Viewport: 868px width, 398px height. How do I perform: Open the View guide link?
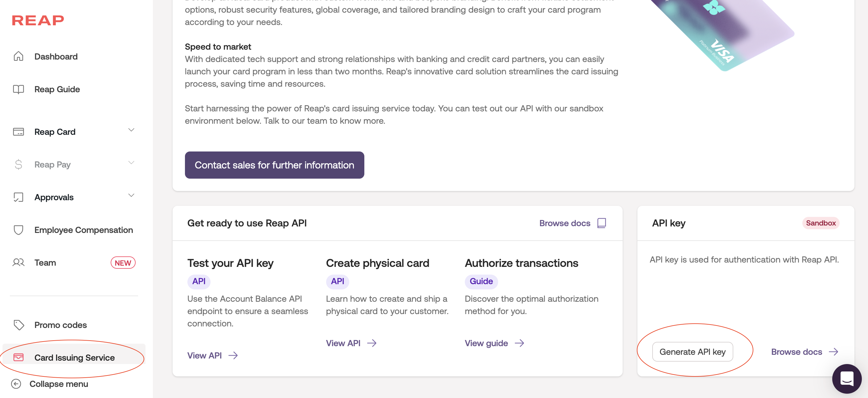(x=494, y=343)
